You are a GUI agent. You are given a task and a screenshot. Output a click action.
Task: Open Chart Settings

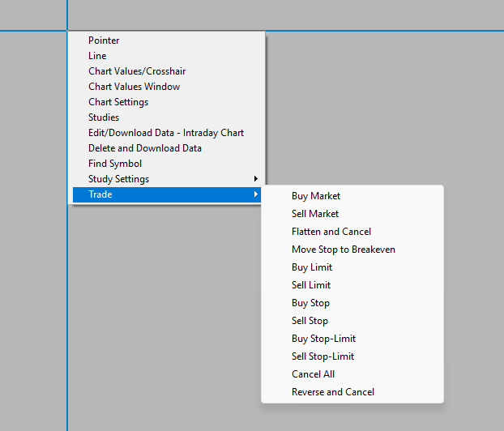point(118,102)
